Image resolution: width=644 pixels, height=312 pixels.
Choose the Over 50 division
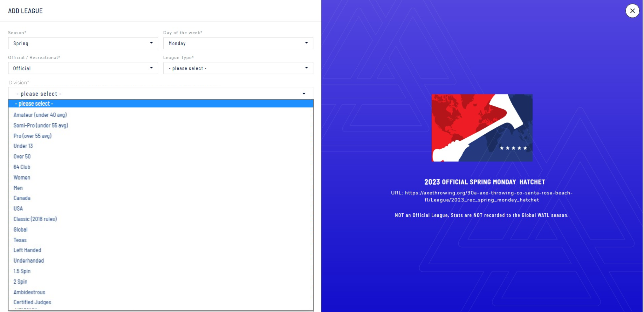22,157
